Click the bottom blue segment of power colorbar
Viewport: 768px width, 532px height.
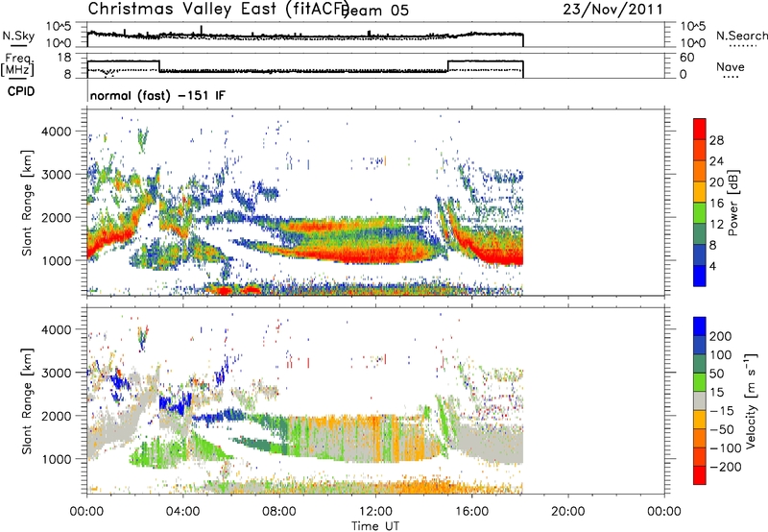click(700, 276)
